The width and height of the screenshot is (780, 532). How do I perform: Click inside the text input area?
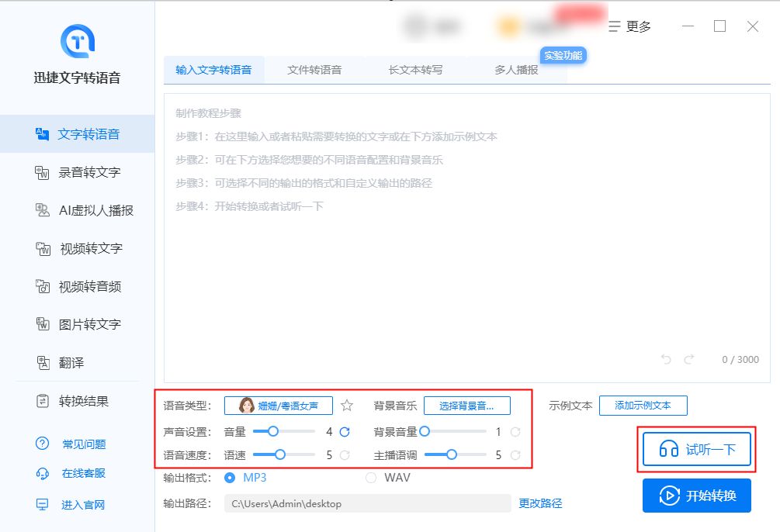(x=466, y=237)
